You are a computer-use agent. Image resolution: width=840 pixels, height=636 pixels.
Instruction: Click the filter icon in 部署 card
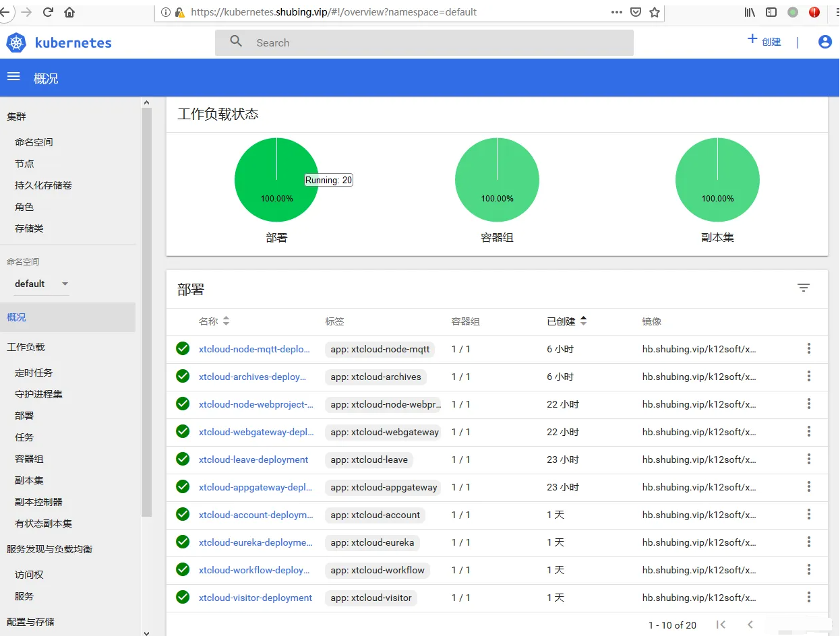pyautogui.click(x=803, y=288)
